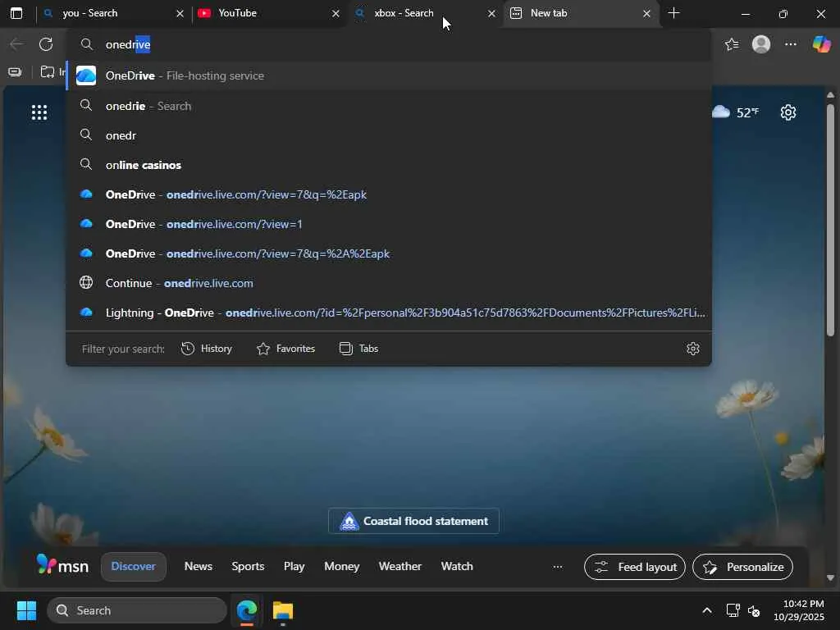The height and width of the screenshot is (630, 840).
Task: Click the Personalize button
Action: coord(742,567)
